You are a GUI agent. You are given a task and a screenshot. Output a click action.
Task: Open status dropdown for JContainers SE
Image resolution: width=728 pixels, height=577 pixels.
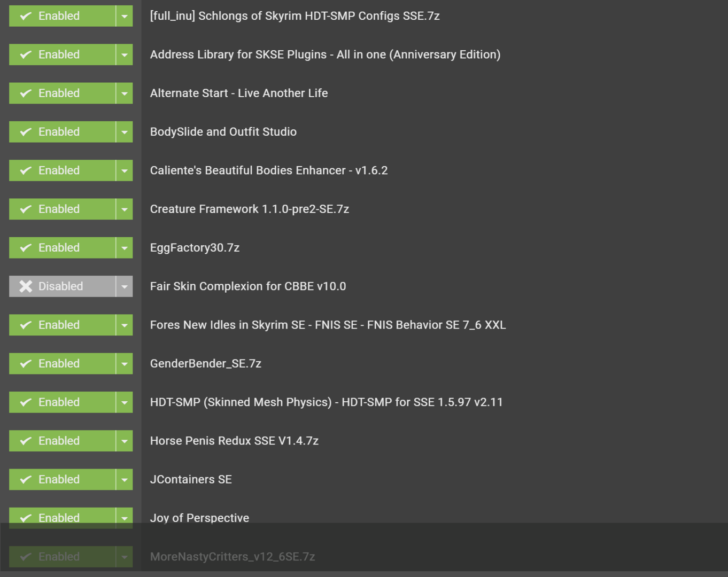125,480
